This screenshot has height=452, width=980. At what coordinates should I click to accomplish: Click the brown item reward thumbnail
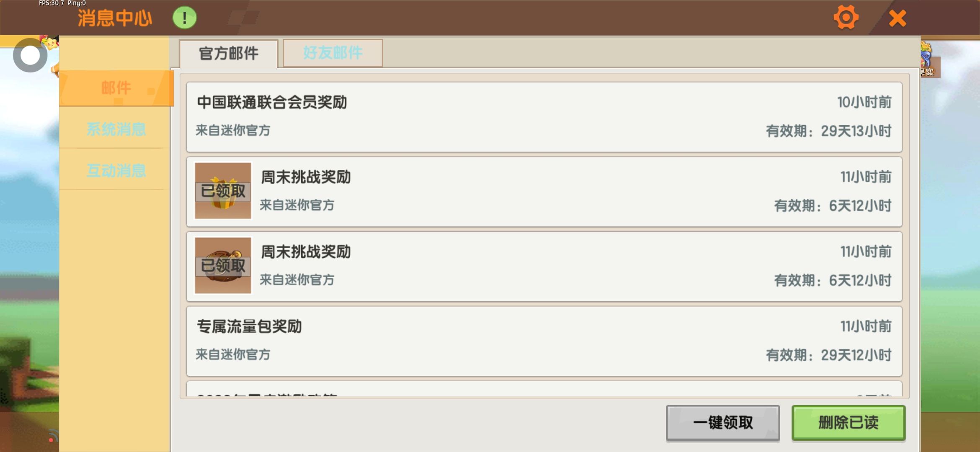click(x=223, y=265)
